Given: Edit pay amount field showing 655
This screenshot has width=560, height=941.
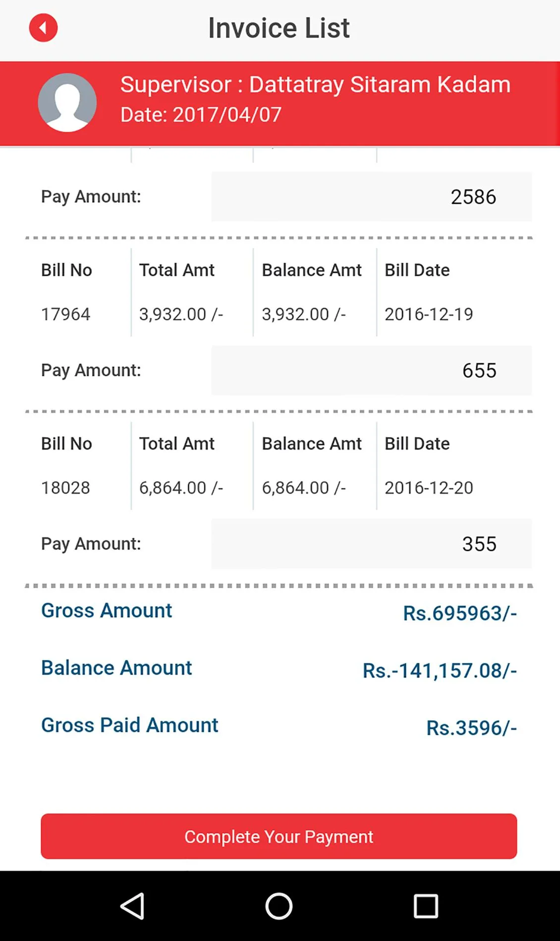Looking at the screenshot, I should pyautogui.click(x=372, y=370).
